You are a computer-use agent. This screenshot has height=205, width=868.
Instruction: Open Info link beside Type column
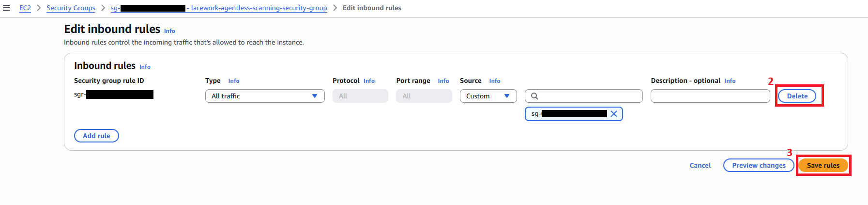point(234,81)
